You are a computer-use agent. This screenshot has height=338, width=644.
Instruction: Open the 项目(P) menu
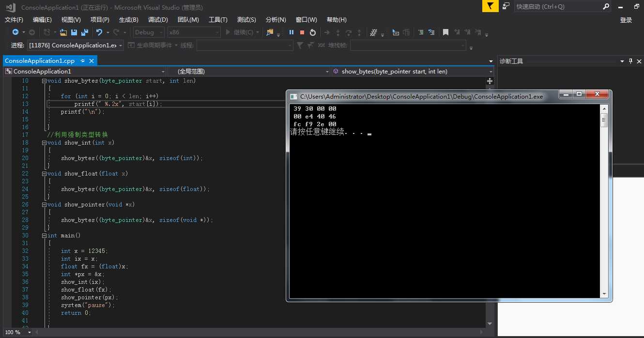(100, 20)
